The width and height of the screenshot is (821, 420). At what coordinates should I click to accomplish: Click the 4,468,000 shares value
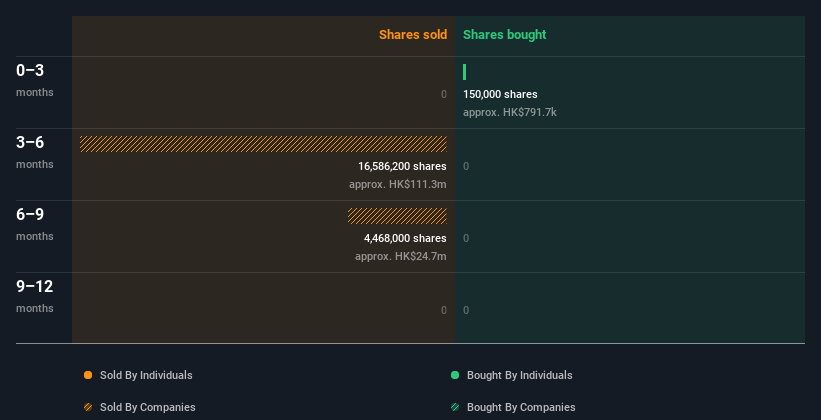tap(405, 238)
